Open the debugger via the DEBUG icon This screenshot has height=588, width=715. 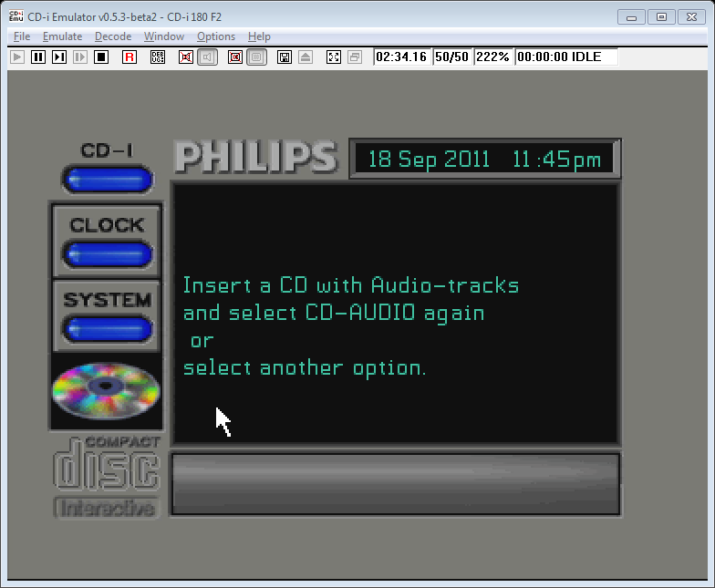coord(158,57)
